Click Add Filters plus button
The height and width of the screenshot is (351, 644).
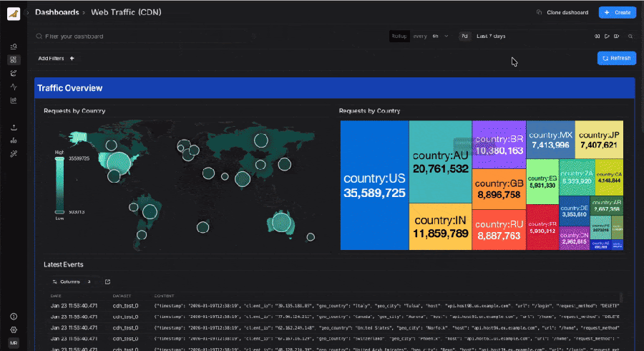[x=72, y=58]
